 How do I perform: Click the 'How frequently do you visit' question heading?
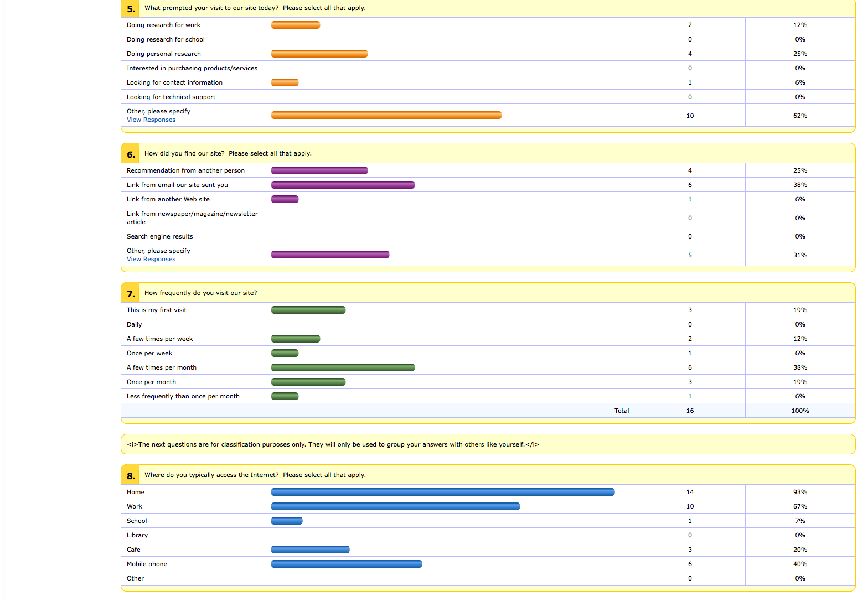[x=200, y=293]
